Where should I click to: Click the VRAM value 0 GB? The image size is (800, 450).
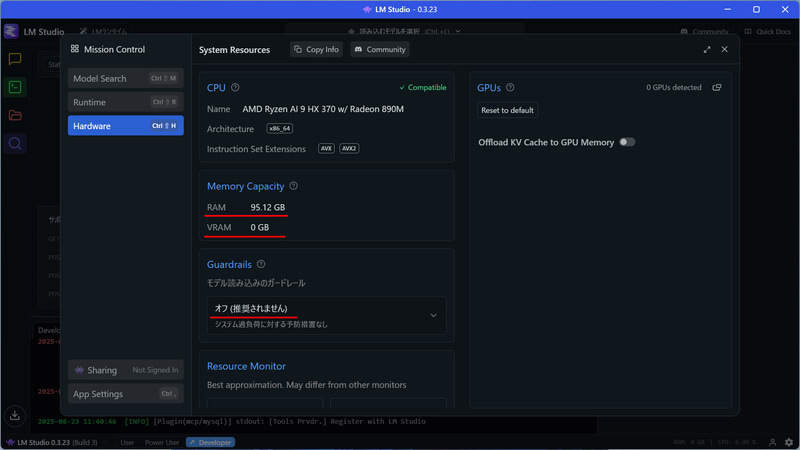[260, 227]
